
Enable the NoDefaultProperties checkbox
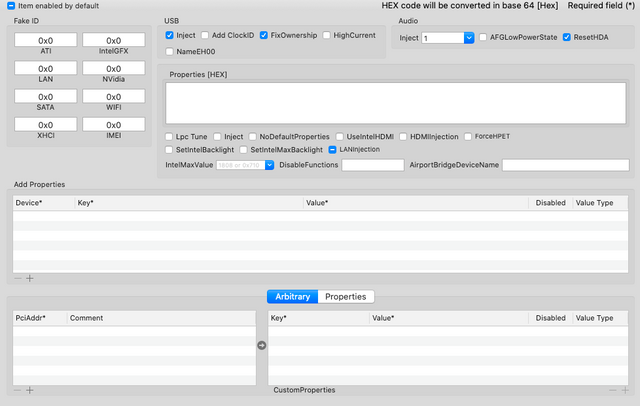pos(253,136)
